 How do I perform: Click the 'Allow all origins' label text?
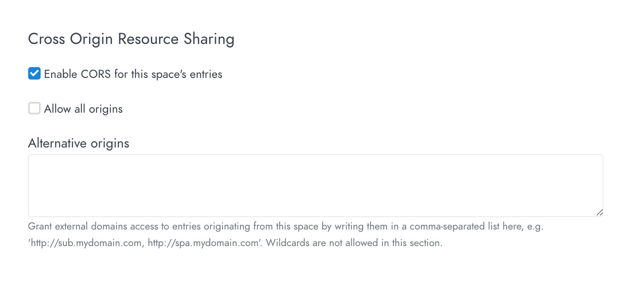(83, 109)
